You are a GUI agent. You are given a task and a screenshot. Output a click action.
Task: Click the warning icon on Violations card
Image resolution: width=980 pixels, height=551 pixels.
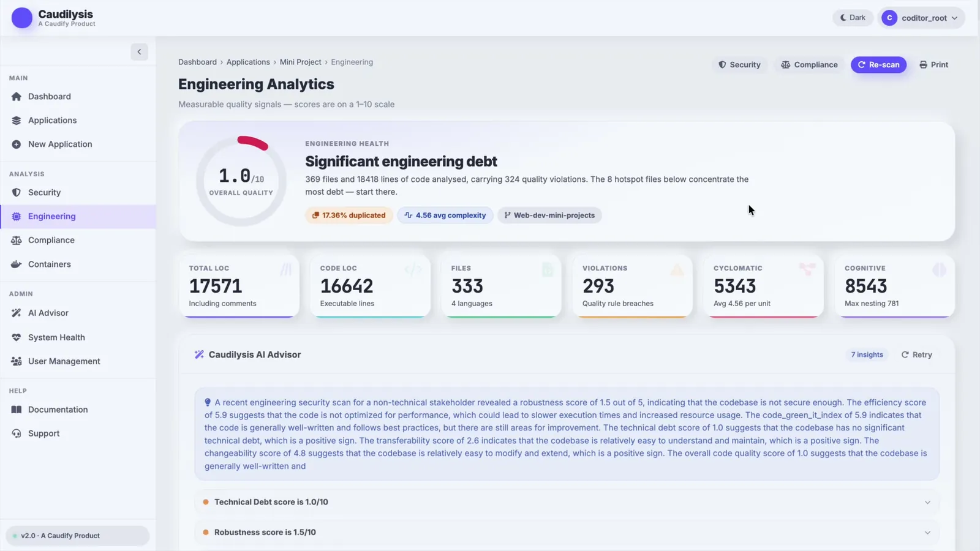click(677, 269)
